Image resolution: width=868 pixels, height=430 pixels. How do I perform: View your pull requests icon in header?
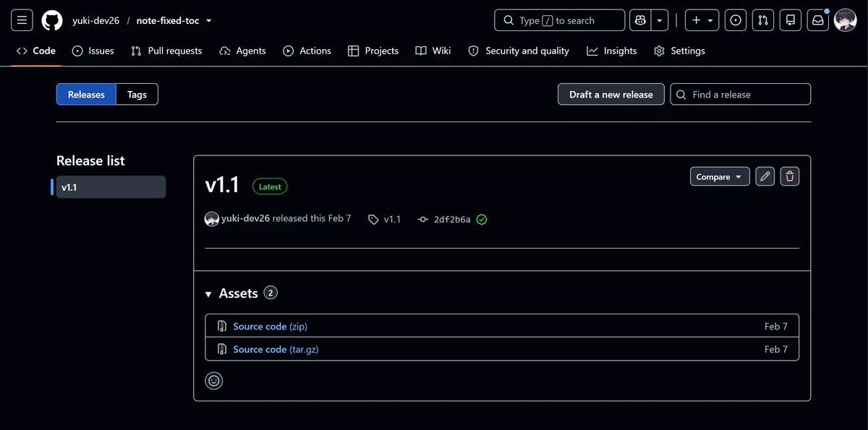click(763, 20)
